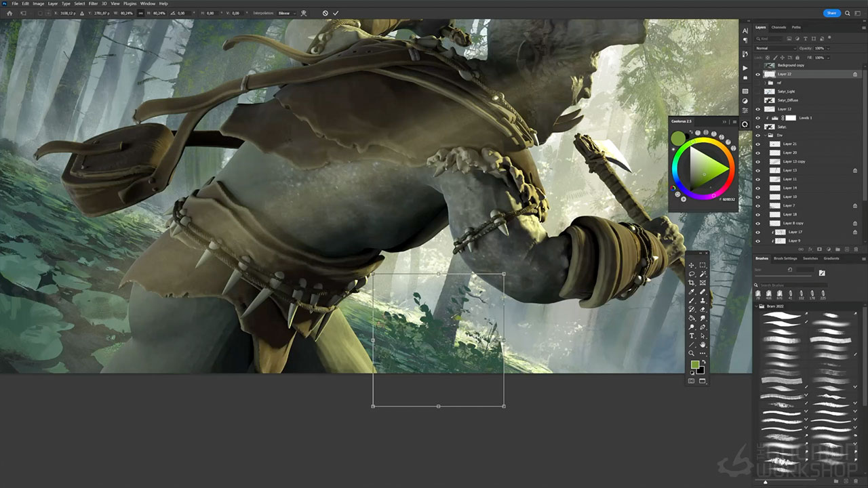Choose the Eraser tool
Viewport: 868px width, 488px height.
tap(703, 309)
